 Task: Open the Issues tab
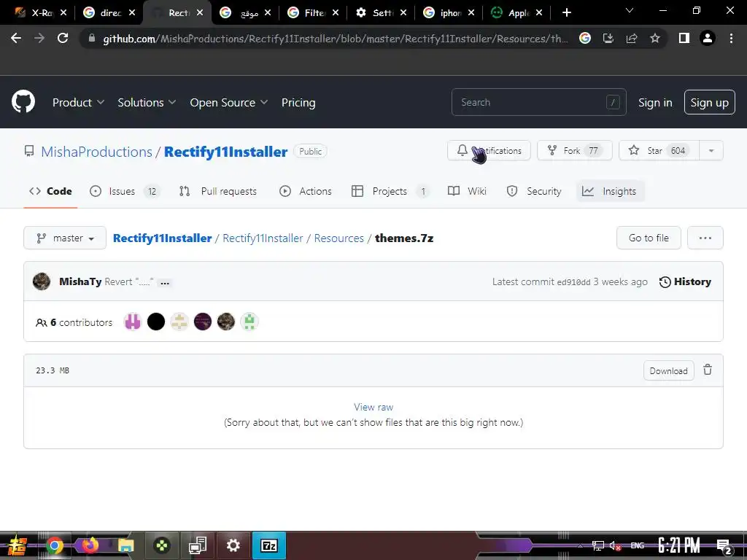pyautogui.click(x=125, y=191)
